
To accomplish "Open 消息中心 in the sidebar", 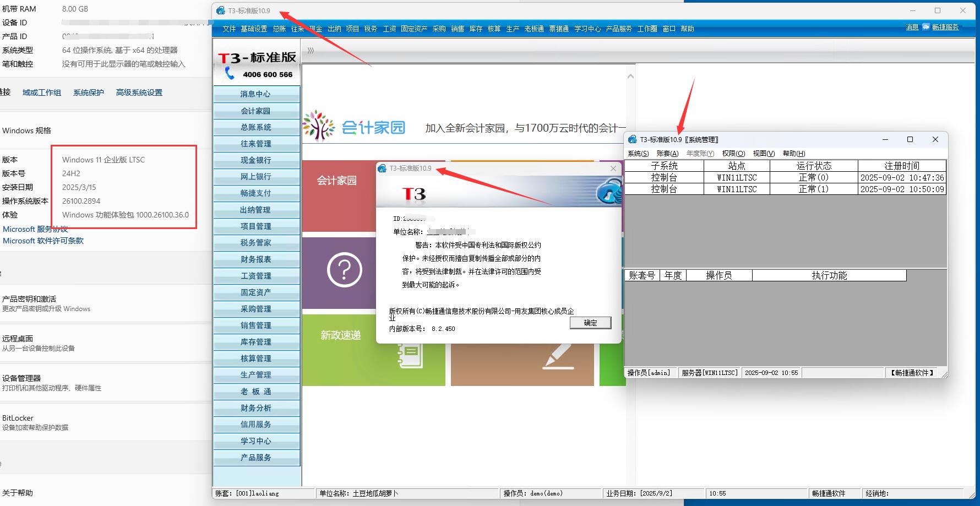I will [256, 94].
